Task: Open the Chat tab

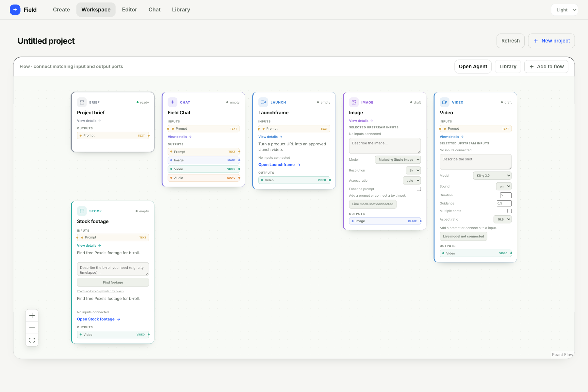Action: click(x=155, y=10)
